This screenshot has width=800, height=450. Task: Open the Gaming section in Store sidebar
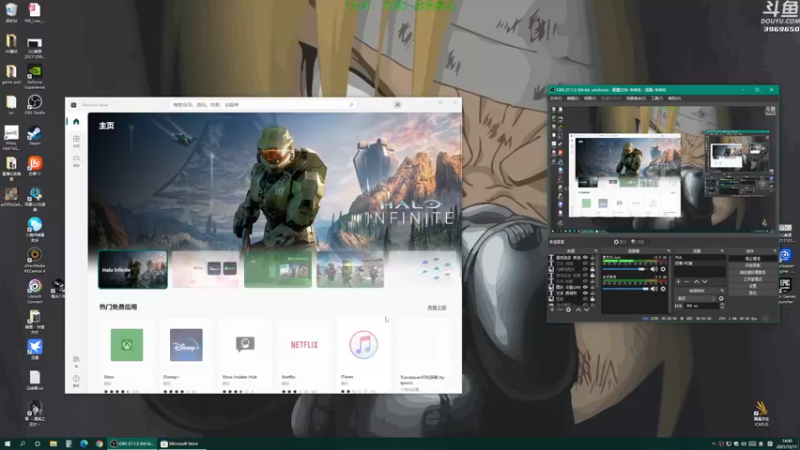76,161
